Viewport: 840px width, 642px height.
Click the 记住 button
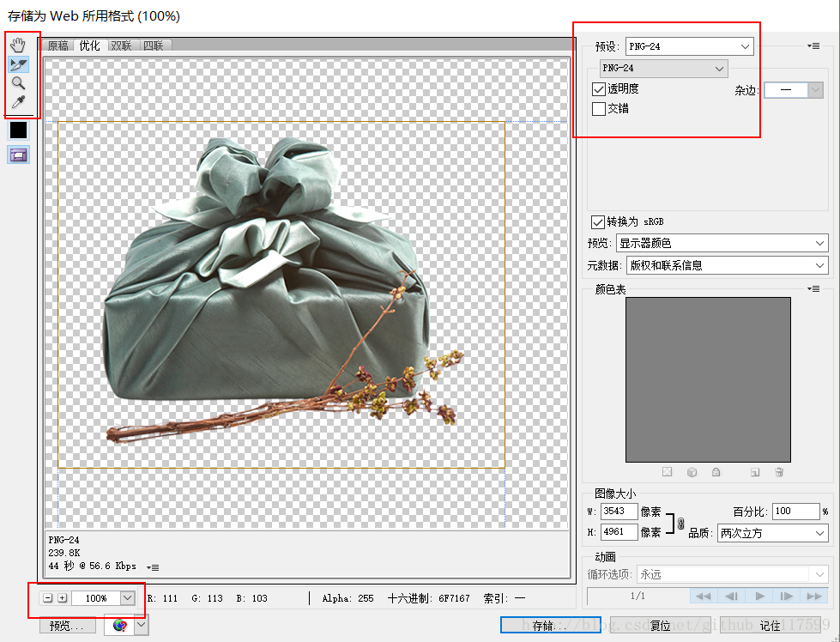(x=770, y=626)
